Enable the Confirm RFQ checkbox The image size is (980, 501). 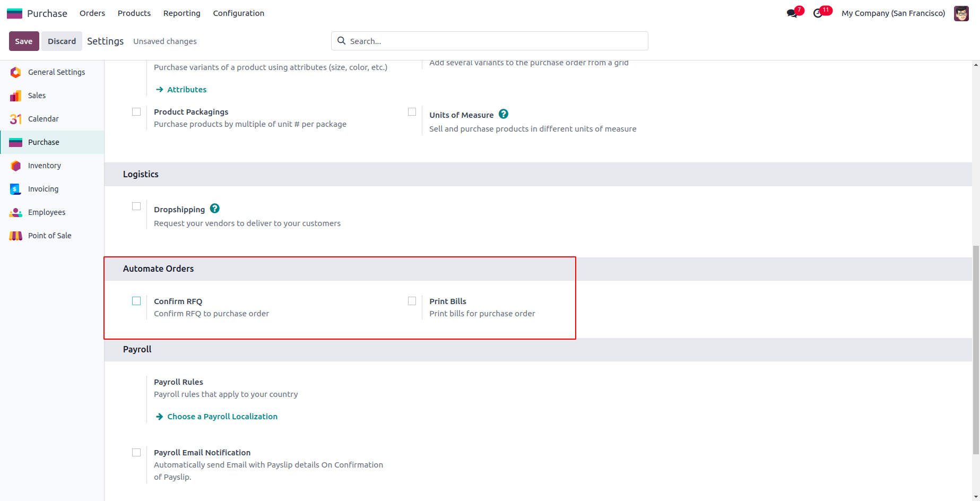pos(136,301)
